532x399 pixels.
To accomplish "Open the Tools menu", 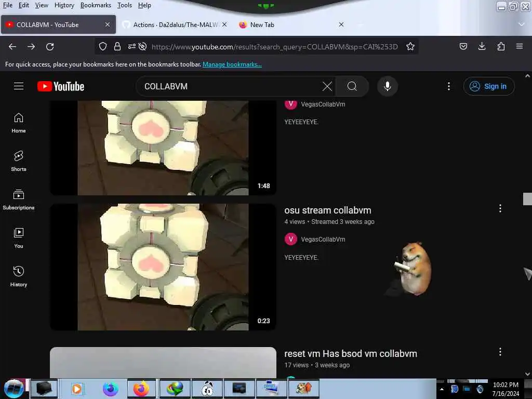I will 125,5.
